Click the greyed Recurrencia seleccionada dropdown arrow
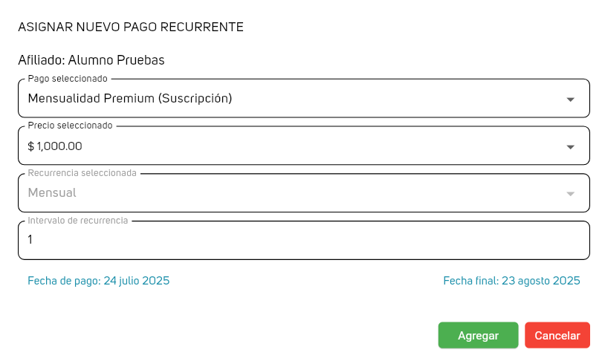 (x=570, y=193)
